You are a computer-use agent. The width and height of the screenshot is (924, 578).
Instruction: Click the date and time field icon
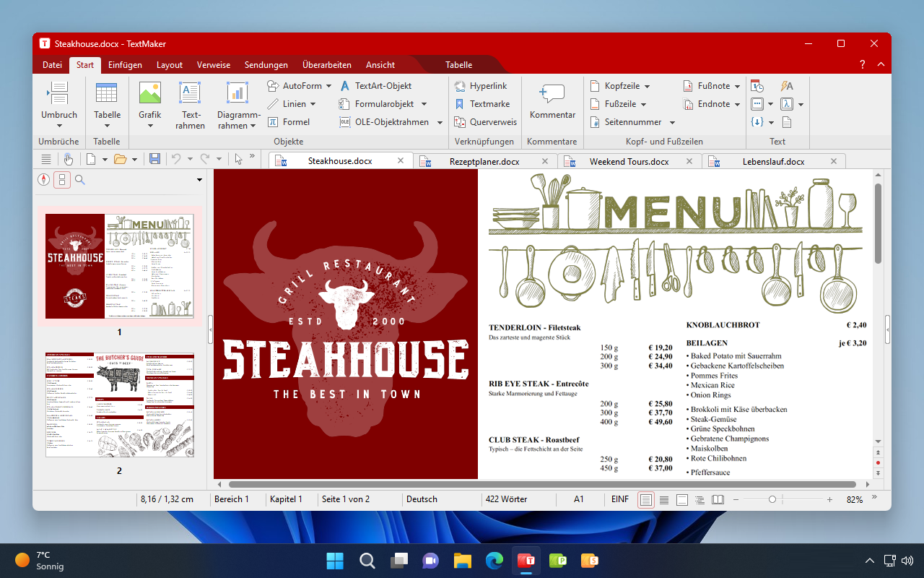[757, 86]
